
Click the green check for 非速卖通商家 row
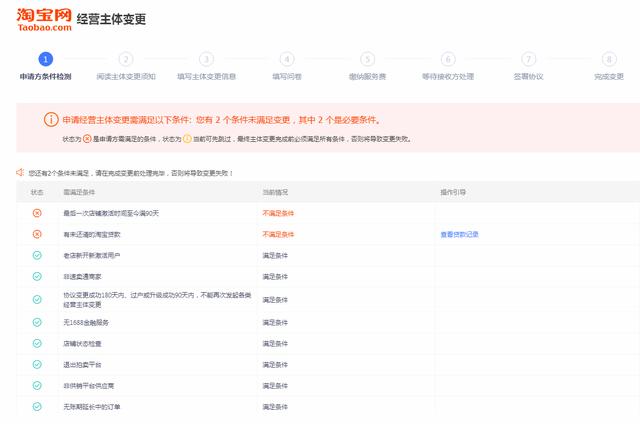click(x=37, y=276)
